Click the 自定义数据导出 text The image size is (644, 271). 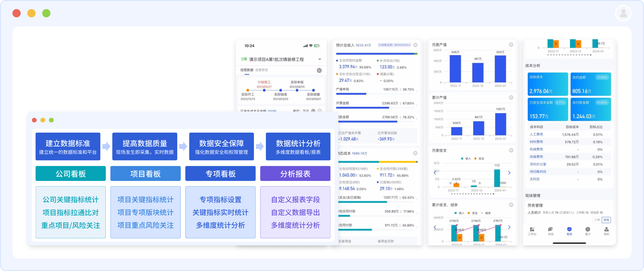click(x=295, y=213)
